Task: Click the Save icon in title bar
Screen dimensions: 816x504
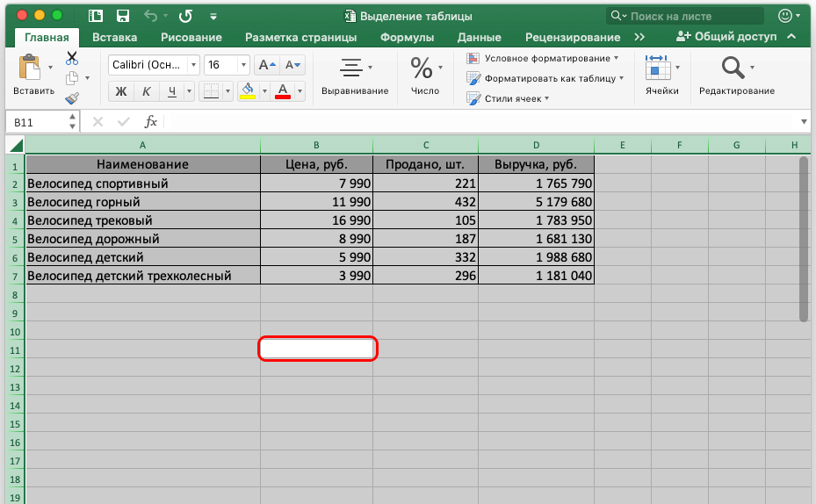Action: click(123, 16)
